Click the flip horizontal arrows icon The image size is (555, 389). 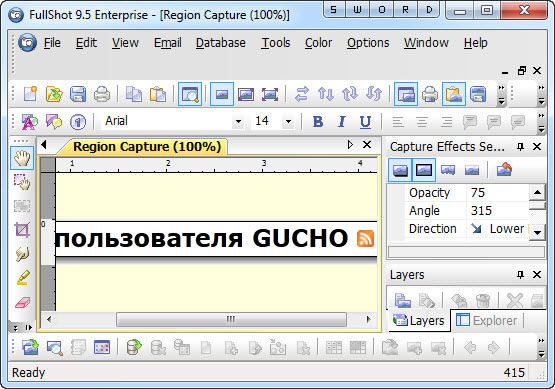pos(302,94)
